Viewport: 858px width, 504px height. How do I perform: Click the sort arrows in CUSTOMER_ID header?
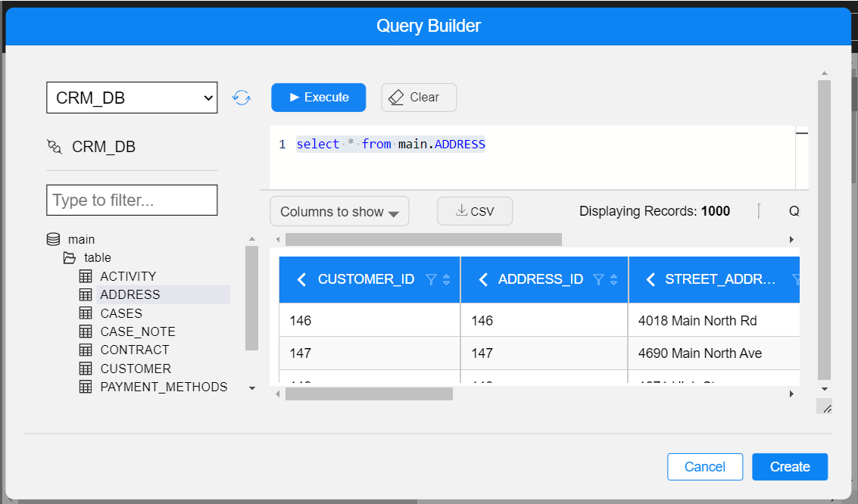pyautogui.click(x=447, y=280)
